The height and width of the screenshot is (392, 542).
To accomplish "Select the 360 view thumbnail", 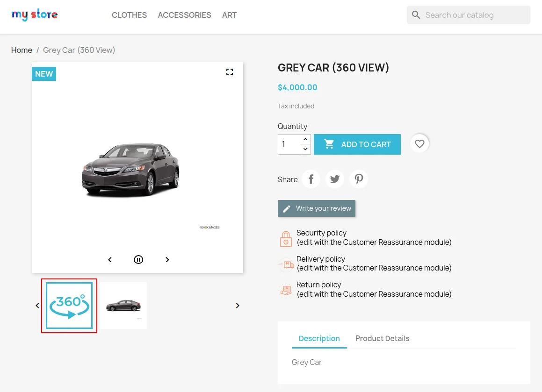I will click(69, 306).
